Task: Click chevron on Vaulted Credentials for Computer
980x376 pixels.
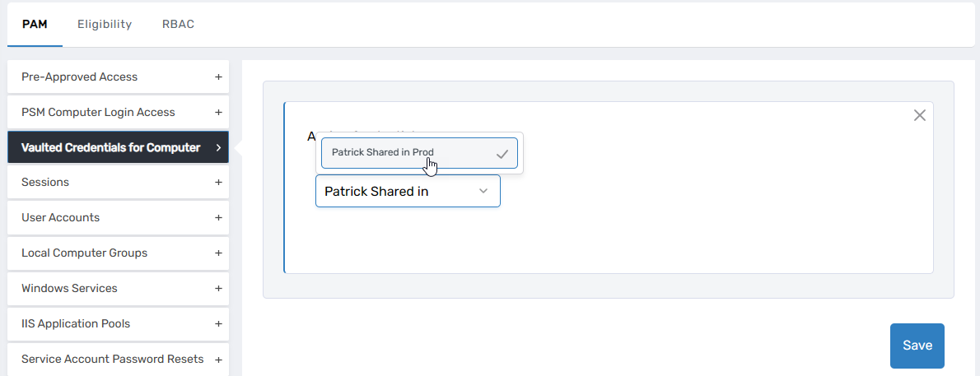Action: coord(218,148)
